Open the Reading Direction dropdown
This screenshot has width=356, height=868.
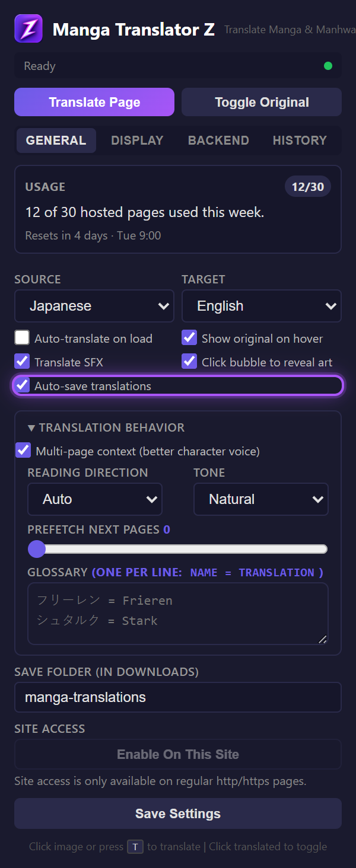point(94,499)
